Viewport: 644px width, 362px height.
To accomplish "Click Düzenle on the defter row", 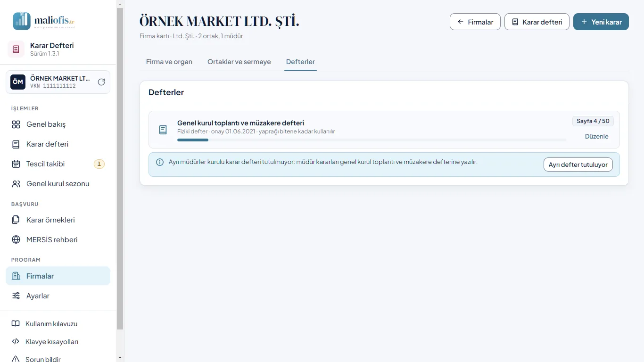I will 597,136.
